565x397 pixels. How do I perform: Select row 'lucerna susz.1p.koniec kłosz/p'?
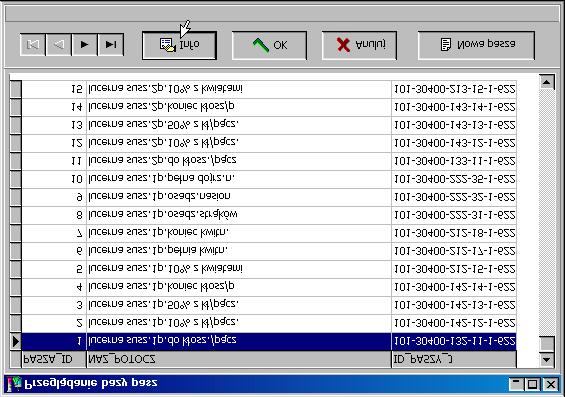(x=269, y=287)
